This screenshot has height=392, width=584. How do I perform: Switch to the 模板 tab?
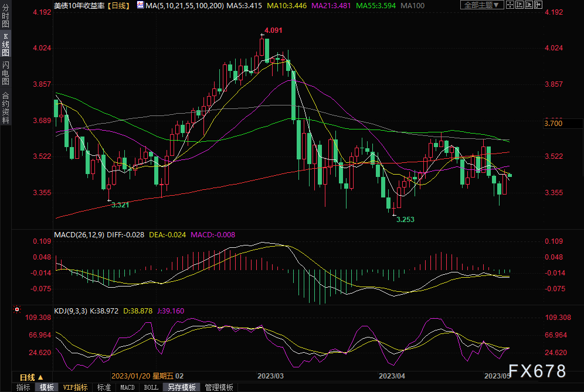(x=46, y=387)
